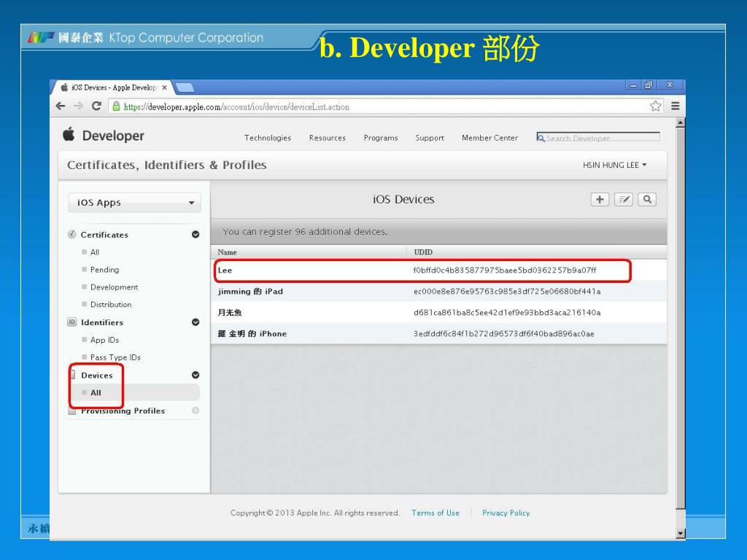Maximize or restore the browser window
This screenshot has width=747, height=560.
click(649, 85)
